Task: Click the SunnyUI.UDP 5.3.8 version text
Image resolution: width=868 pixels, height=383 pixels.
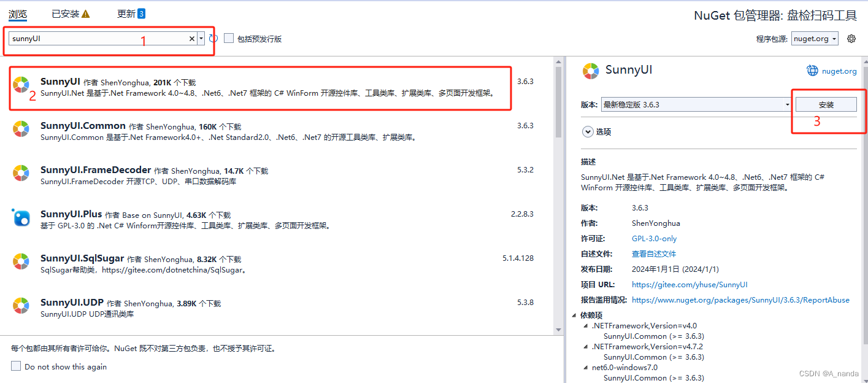Action: (525, 302)
